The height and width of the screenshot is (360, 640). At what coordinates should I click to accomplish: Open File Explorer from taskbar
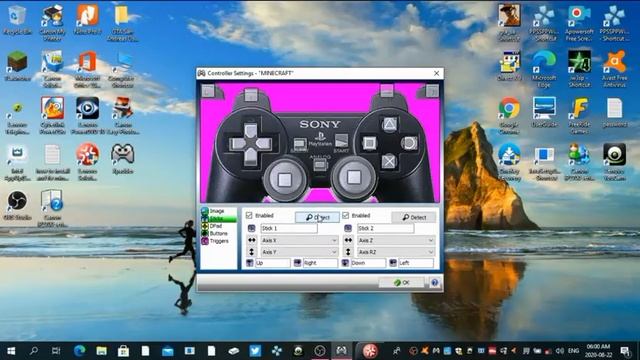(101, 351)
